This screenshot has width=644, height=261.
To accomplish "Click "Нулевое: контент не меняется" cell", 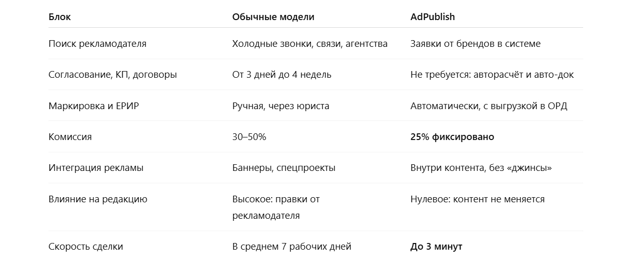I will coord(477,199).
